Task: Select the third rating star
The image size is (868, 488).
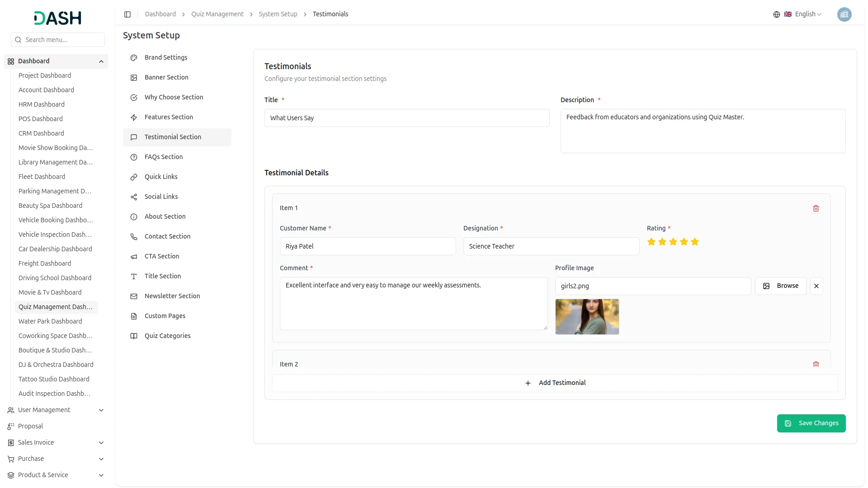Action: click(x=673, y=242)
